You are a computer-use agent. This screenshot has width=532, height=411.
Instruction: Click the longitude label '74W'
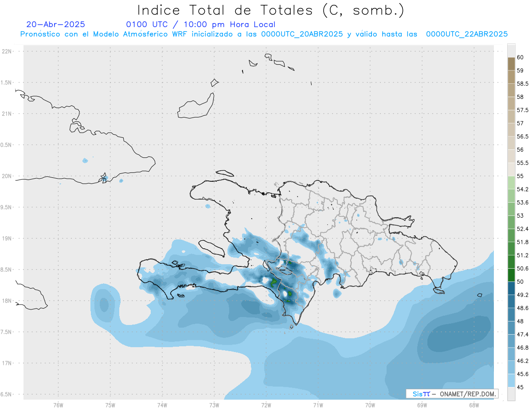(x=162, y=405)
